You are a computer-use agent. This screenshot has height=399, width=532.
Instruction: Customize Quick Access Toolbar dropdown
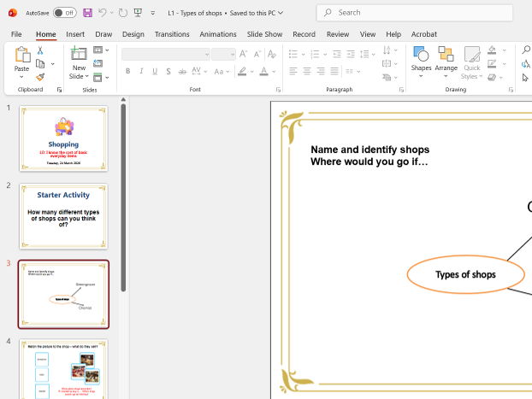tap(153, 13)
